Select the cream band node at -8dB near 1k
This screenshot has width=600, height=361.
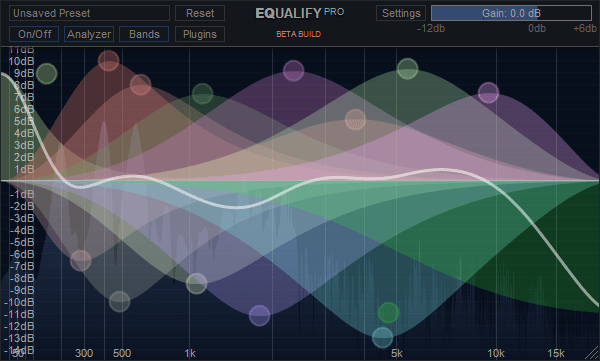click(x=197, y=284)
